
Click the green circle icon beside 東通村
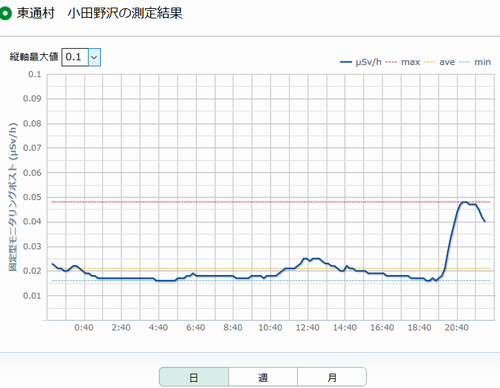[x=5, y=13]
